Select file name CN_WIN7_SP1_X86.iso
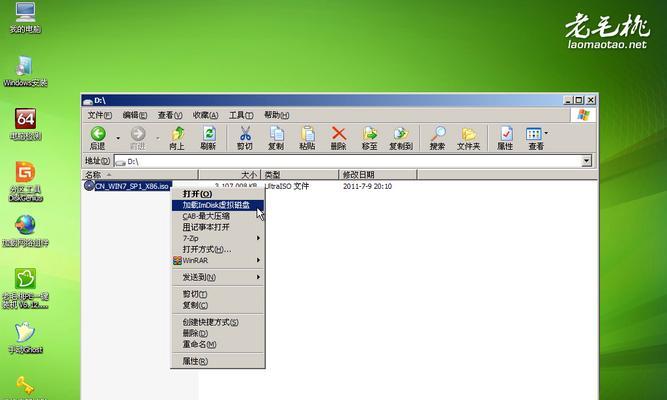The height and width of the screenshot is (400, 667). click(x=133, y=186)
